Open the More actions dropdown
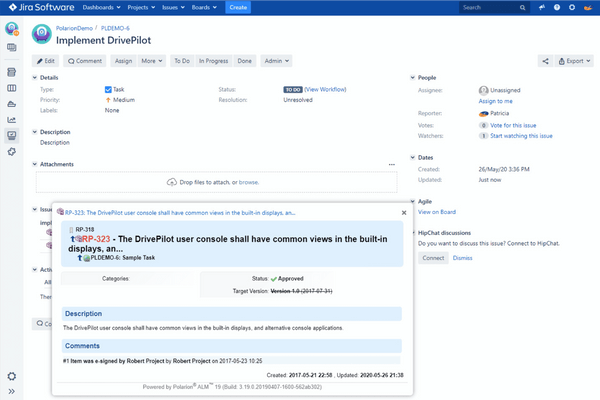The width and height of the screenshot is (600, 400). click(x=152, y=61)
